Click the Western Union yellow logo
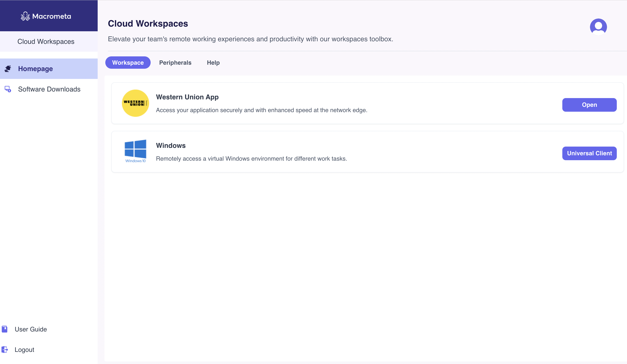The width and height of the screenshot is (627, 364). tap(135, 103)
